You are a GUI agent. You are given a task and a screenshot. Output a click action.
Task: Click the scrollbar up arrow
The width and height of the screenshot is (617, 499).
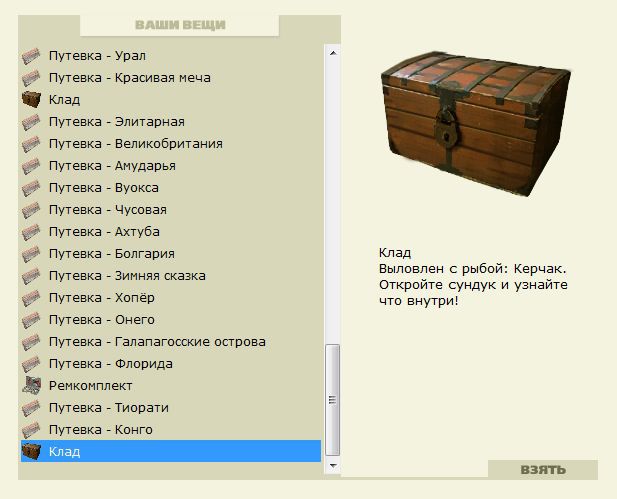pyautogui.click(x=333, y=53)
